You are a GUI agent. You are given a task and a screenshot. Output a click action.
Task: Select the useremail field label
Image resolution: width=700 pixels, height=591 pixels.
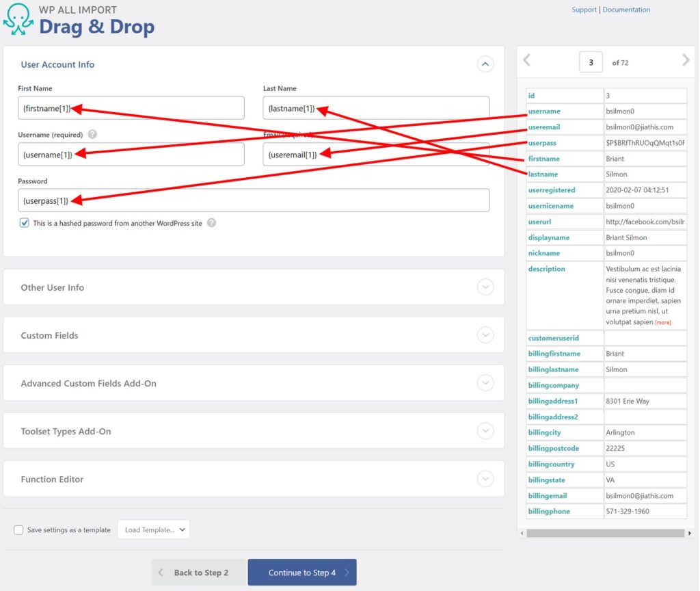[543, 127]
